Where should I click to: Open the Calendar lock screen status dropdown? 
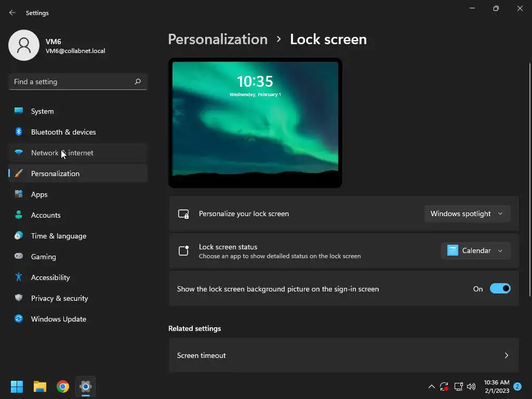pyautogui.click(x=476, y=251)
